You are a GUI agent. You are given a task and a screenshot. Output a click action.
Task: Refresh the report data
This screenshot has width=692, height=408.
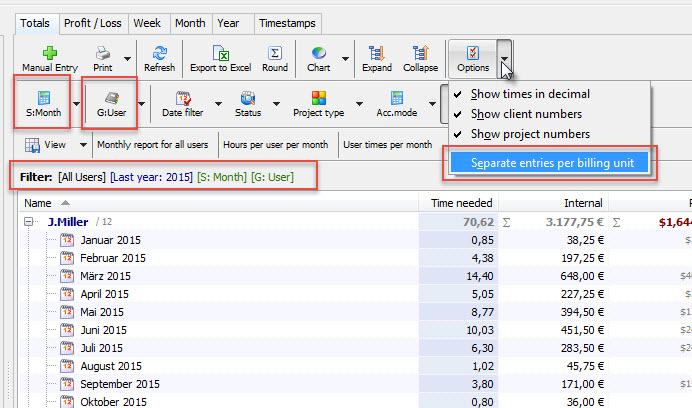tap(159, 53)
